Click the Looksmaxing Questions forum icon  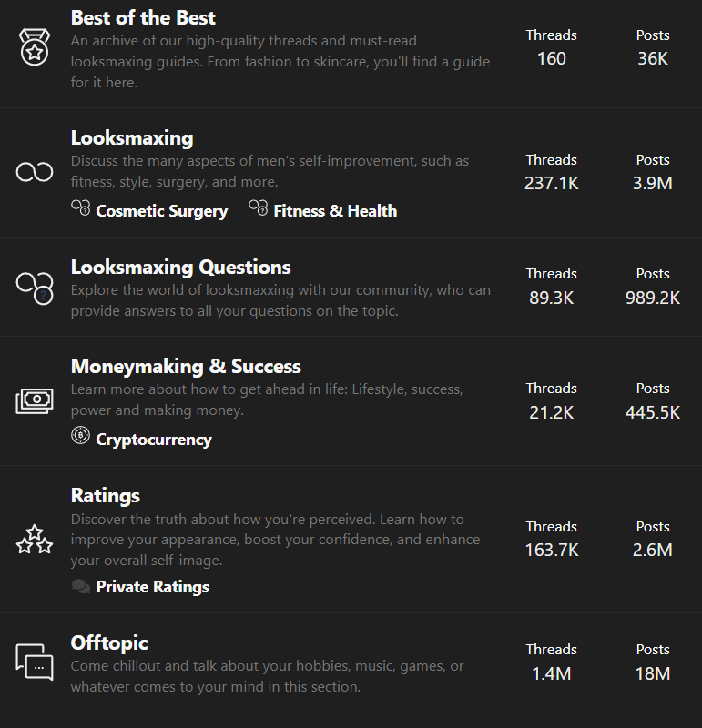click(x=35, y=286)
